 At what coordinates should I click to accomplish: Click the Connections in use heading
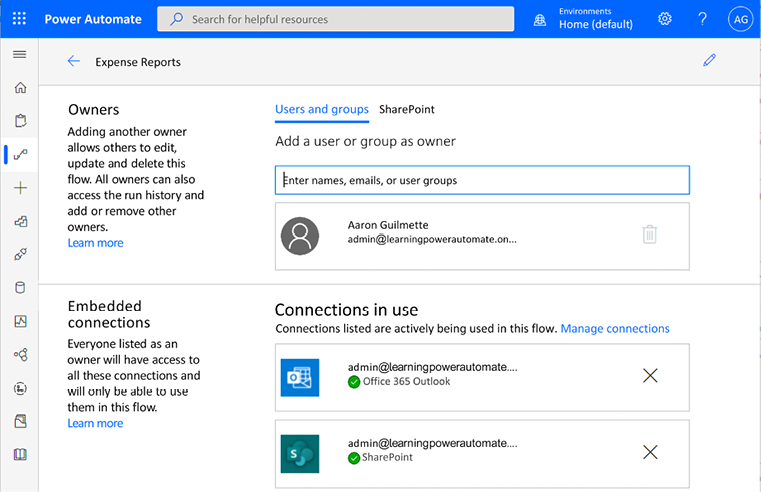click(x=346, y=310)
